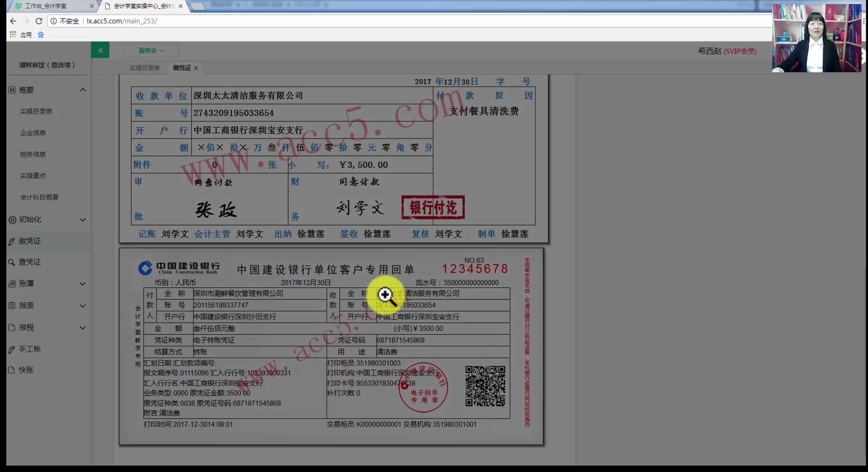Viewport: 868px width, 472px height.
Task: Click the 深圳太太清洁服务有限公司 payee name
Action: point(248,96)
